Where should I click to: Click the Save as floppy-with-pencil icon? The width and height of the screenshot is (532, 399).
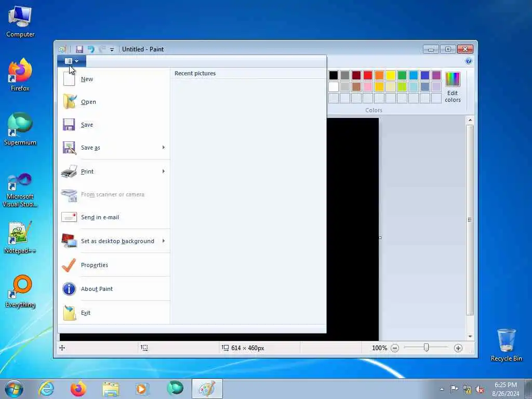click(69, 148)
